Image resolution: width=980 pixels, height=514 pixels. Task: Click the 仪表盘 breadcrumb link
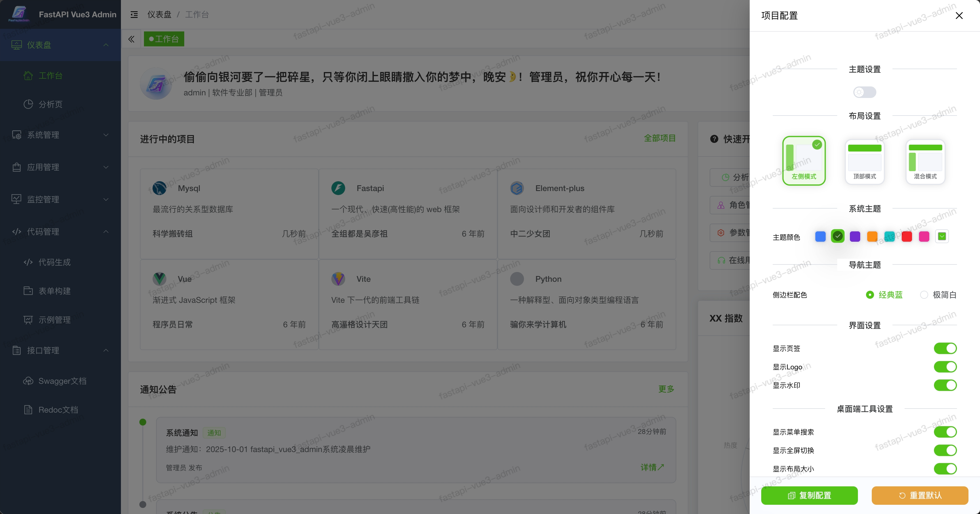point(159,14)
